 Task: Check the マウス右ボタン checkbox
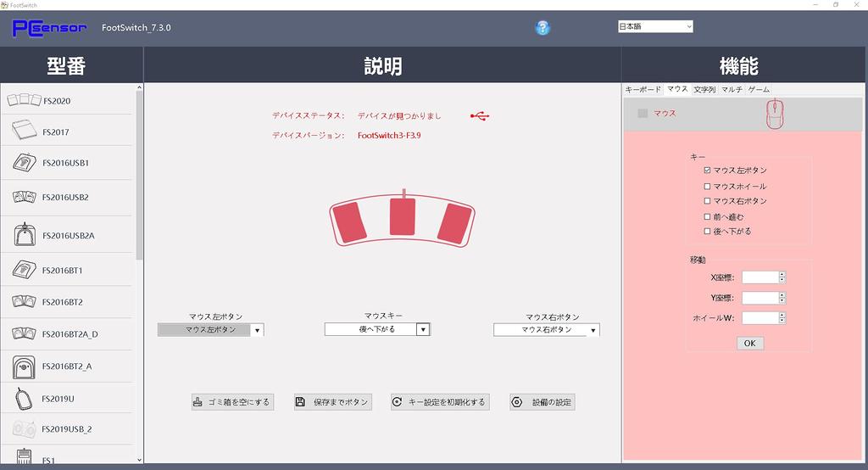point(708,201)
